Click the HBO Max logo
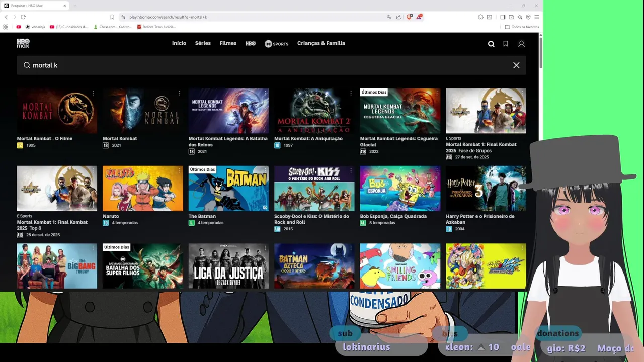Screen dimensions: 644x362 (x=23, y=43)
